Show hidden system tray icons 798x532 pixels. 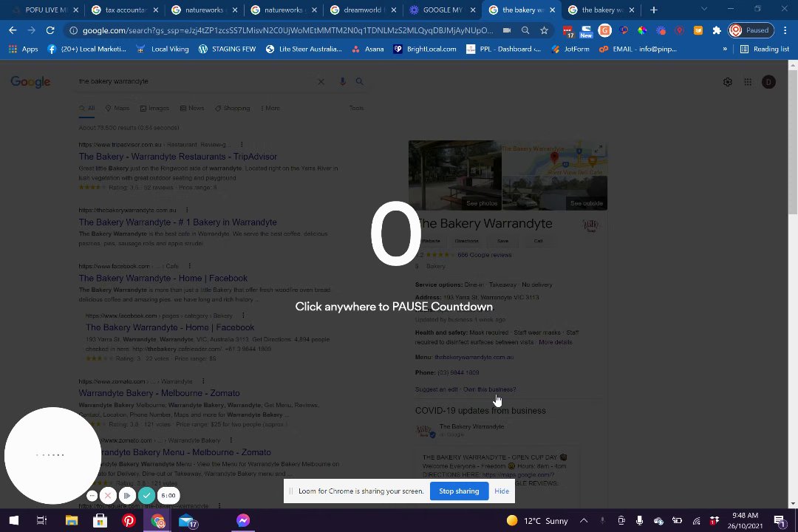point(584,520)
